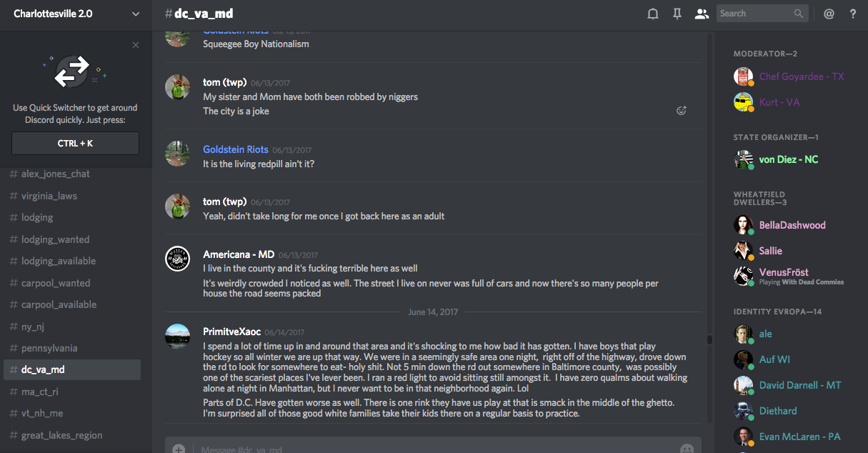Viewport: 868px width, 453px height.
Task: Show pinned messages via the pin icon
Action: [x=677, y=14]
